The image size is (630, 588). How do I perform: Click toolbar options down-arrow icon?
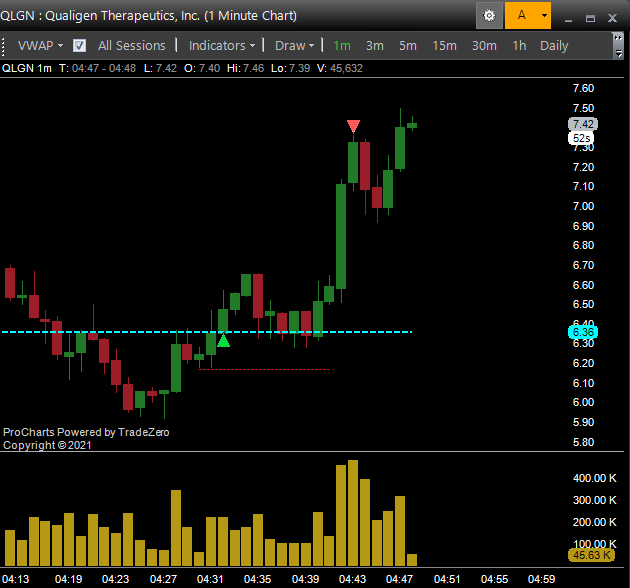618,54
